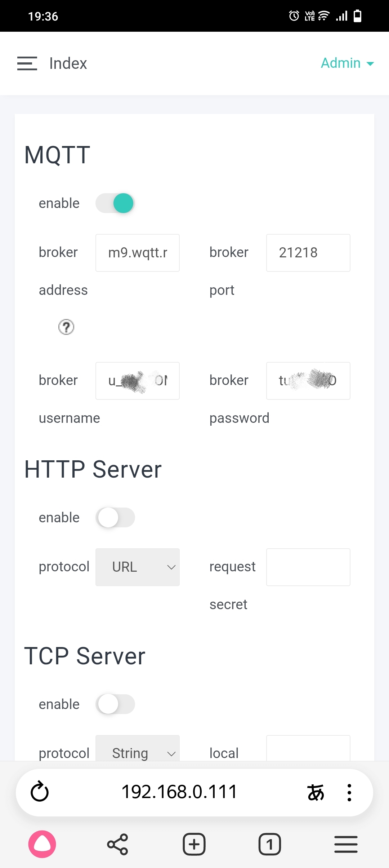Open the HTTP protocol URL dropdown
Image resolution: width=389 pixels, height=868 pixels.
(x=138, y=567)
